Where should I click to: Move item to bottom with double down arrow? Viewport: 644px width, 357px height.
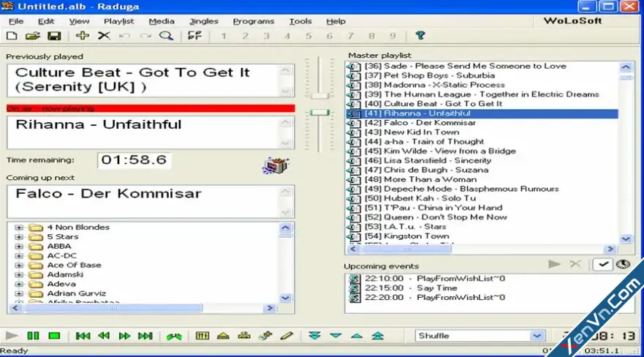(x=314, y=336)
